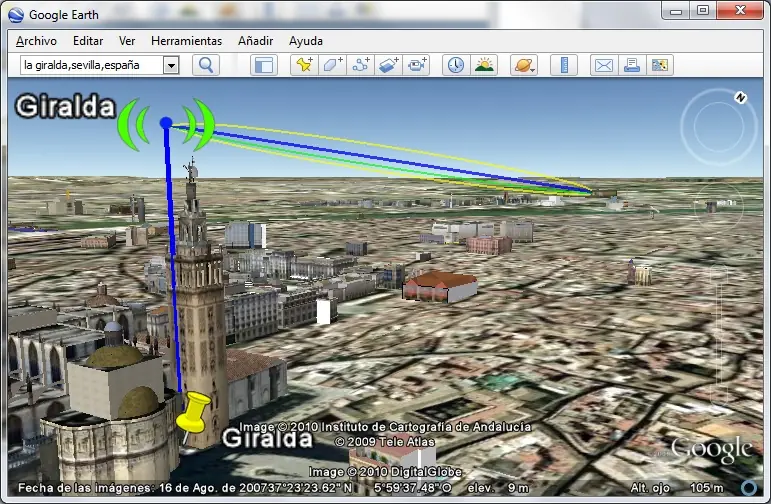Click the Alt. ojo 105 m readout
The width and height of the screenshot is (771, 504).
tap(677, 488)
